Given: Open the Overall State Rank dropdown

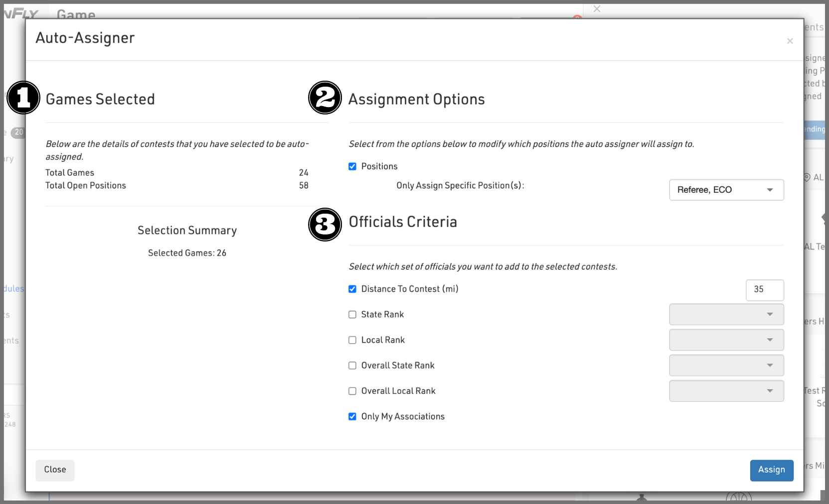Looking at the screenshot, I should 726,366.
